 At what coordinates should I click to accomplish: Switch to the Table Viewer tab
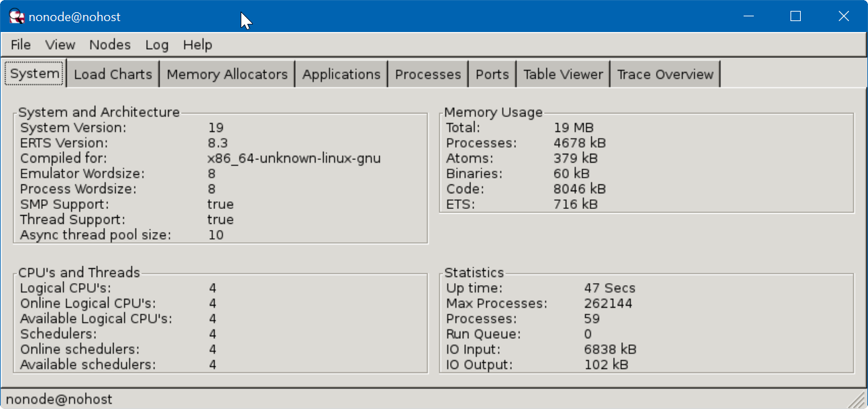point(563,74)
